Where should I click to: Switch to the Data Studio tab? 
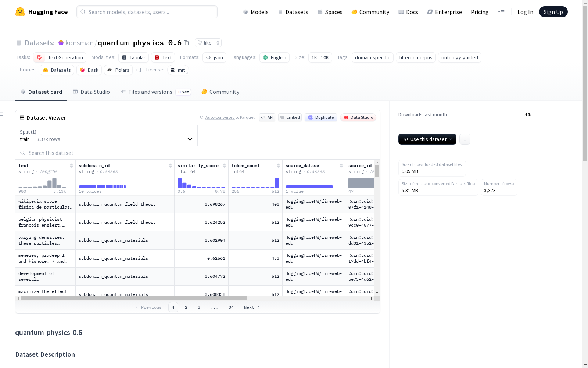91,92
